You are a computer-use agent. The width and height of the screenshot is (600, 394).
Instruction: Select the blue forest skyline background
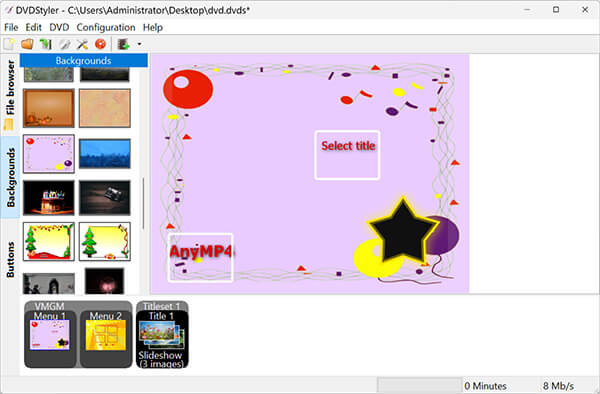[105, 154]
